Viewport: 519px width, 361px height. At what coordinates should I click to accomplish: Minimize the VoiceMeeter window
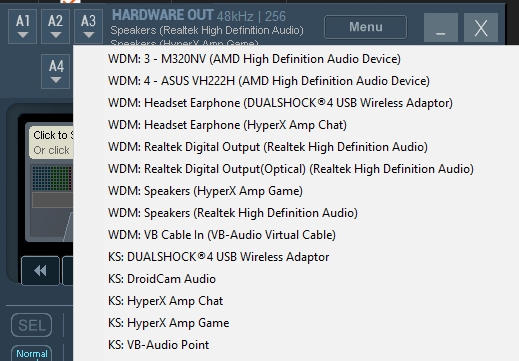click(x=441, y=28)
